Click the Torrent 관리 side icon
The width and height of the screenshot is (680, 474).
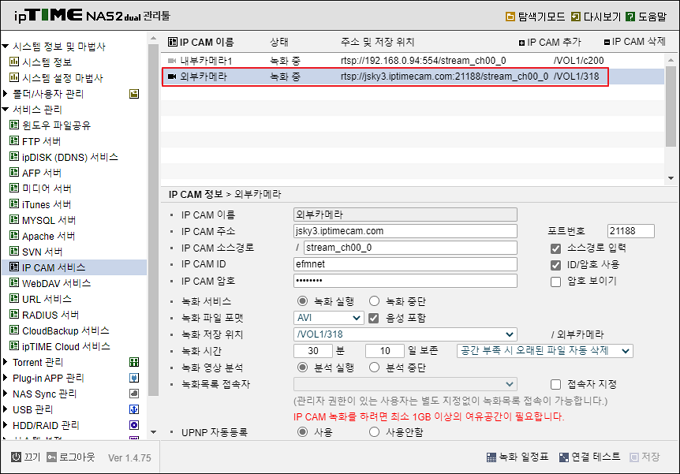click(x=134, y=362)
